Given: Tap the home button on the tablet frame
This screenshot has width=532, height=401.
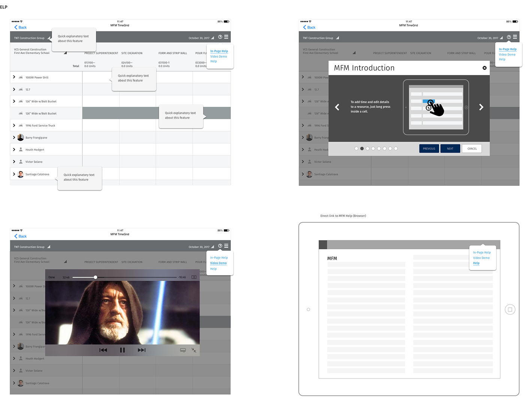Looking at the screenshot, I should [x=510, y=310].
